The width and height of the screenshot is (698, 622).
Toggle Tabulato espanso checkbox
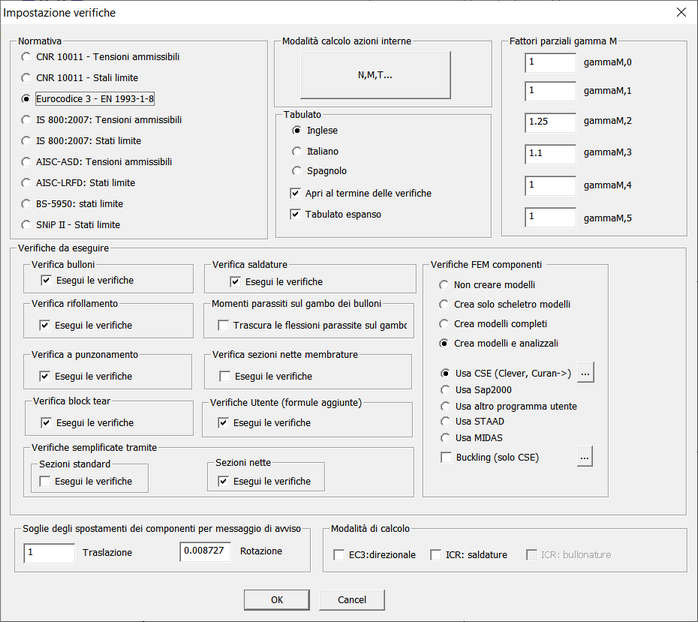coord(296,214)
